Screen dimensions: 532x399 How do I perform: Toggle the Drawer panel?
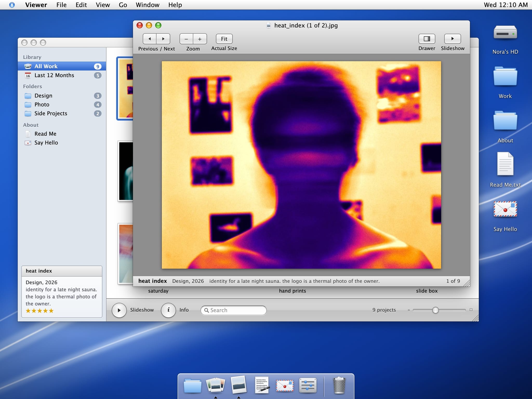(427, 39)
